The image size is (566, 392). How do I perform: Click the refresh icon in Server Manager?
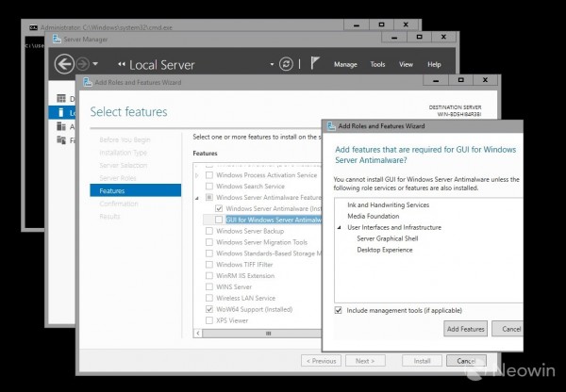pyautogui.click(x=286, y=64)
